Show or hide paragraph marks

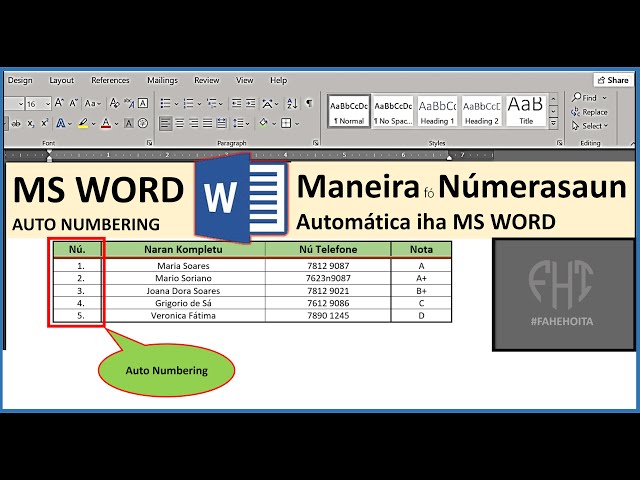click(x=309, y=104)
